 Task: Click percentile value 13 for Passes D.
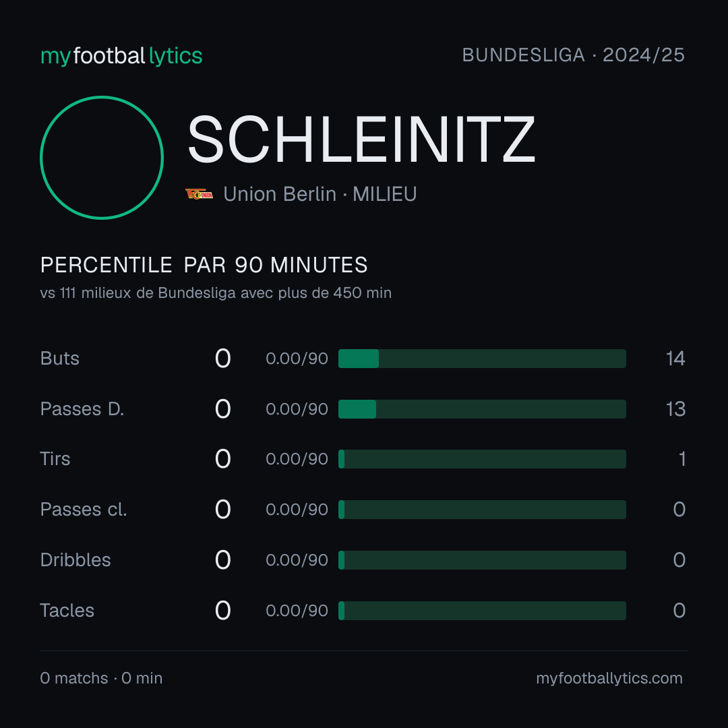pos(675,409)
